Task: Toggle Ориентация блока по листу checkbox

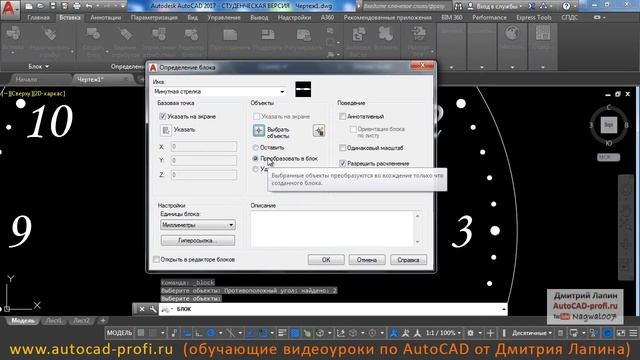Action: 353,129
